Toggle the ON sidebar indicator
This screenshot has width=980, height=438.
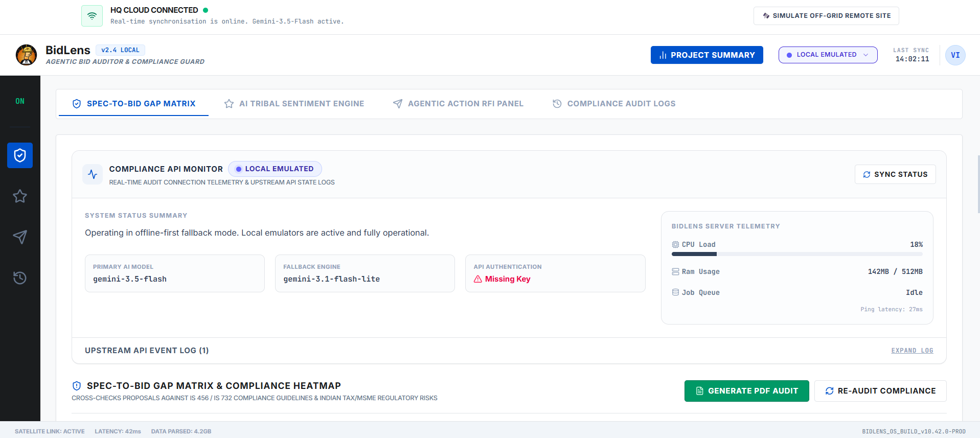pos(20,101)
